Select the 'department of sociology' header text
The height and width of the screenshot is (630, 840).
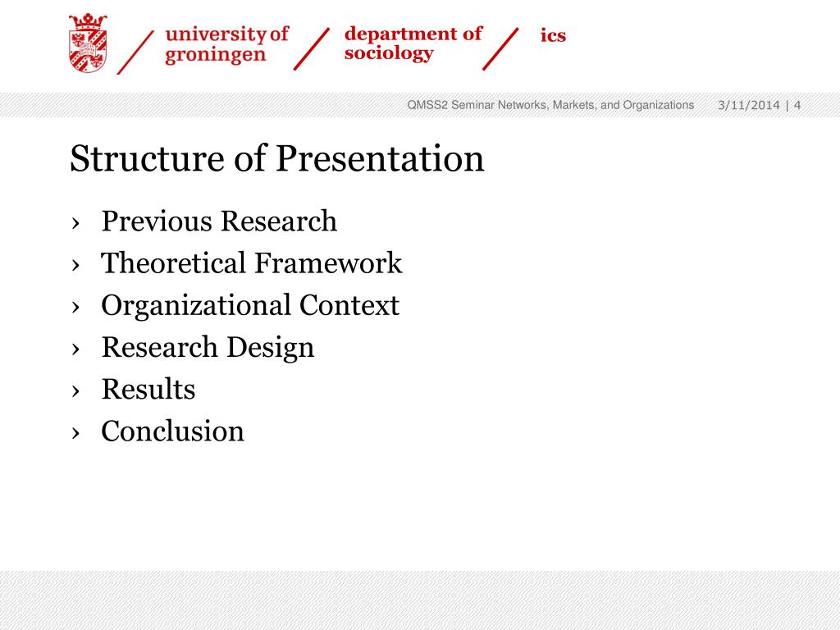click(x=413, y=43)
